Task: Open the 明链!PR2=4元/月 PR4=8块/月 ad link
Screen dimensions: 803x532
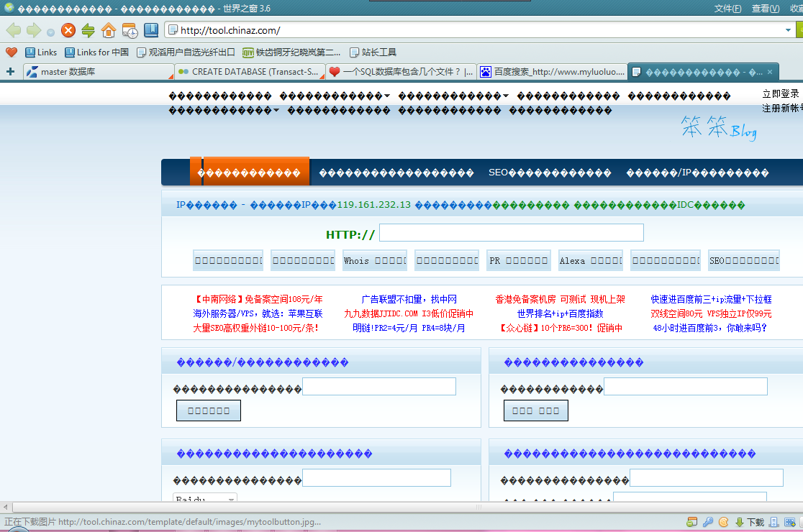Action: [x=409, y=328]
